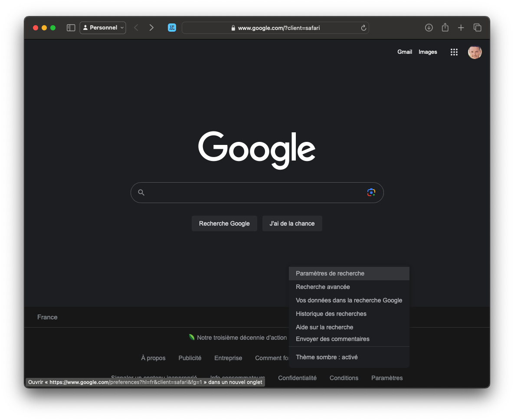The image size is (514, 420).
Task: Click the magnifier icon in search box
Action: click(x=141, y=193)
